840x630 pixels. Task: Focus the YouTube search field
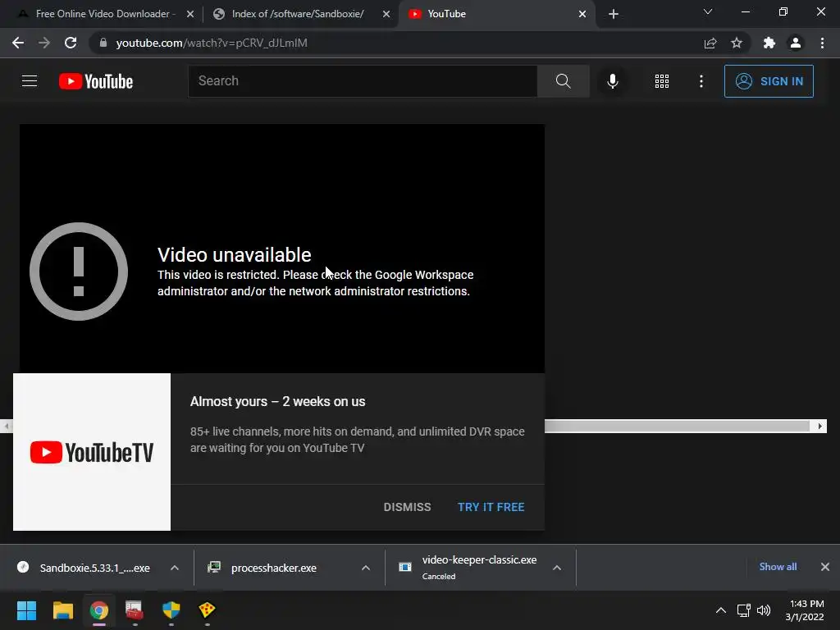[x=363, y=81]
